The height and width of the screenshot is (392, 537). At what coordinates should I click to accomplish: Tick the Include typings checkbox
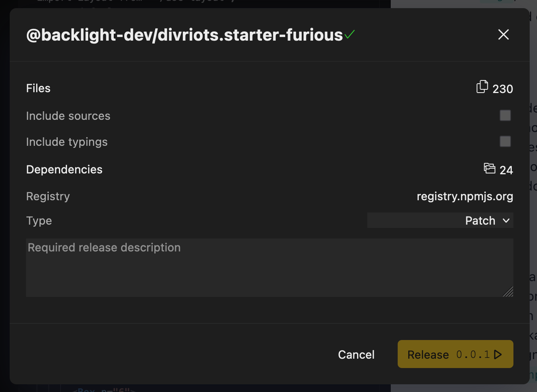point(505,142)
